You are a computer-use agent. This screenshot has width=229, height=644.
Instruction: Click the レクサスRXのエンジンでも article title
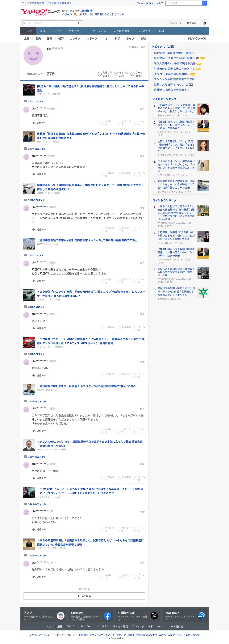click(90, 444)
